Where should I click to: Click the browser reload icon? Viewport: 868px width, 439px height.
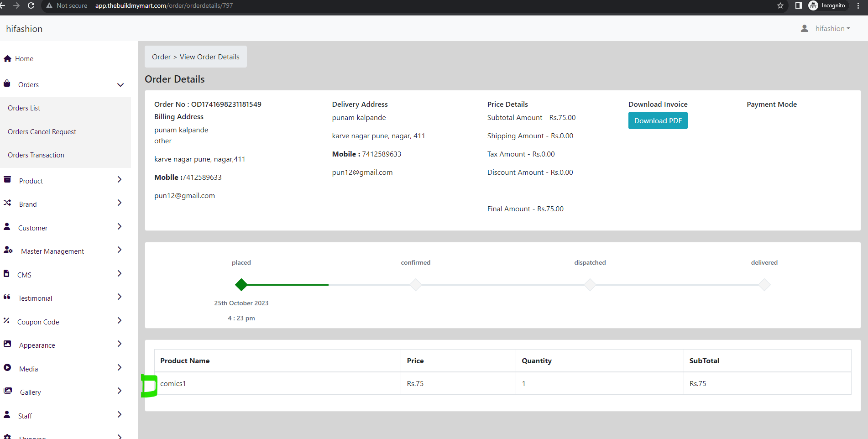pos(31,5)
